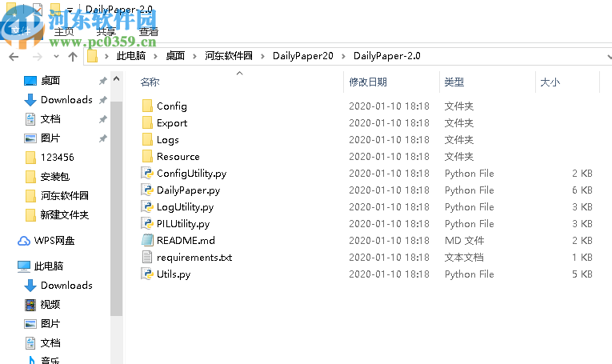
Task: Sort by 修改日期 column header
Action: (368, 82)
